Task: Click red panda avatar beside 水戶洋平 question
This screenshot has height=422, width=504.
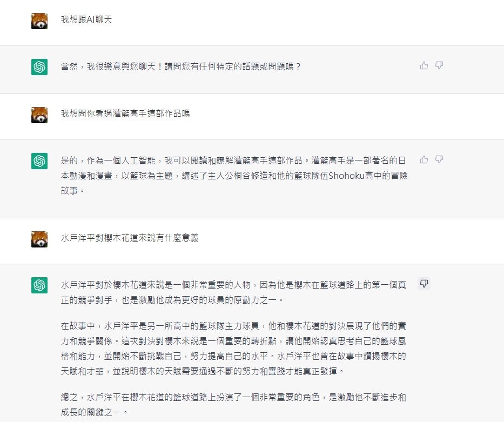Action: (x=39, y=239)
